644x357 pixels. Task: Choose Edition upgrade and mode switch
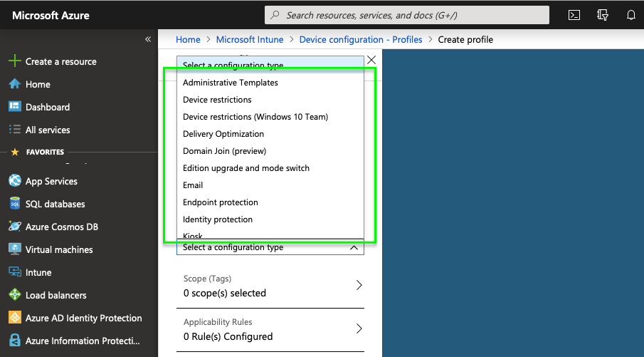270,167
